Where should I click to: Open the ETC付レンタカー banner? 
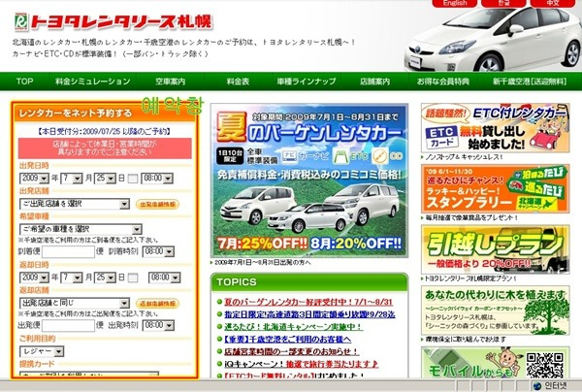click(495, 128)
